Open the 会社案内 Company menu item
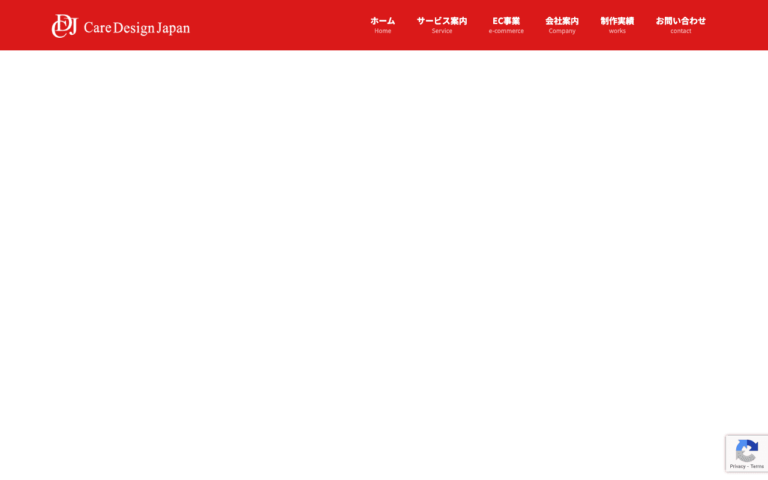768x480 pixels. click(562, 25)
